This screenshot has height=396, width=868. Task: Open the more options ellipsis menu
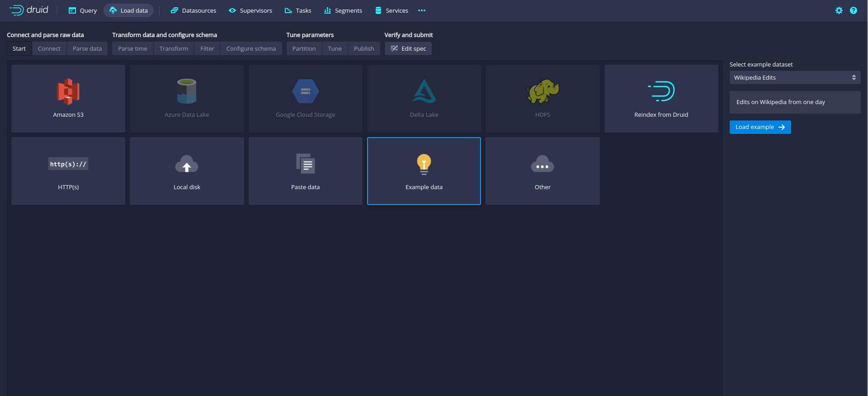point(422,10)
